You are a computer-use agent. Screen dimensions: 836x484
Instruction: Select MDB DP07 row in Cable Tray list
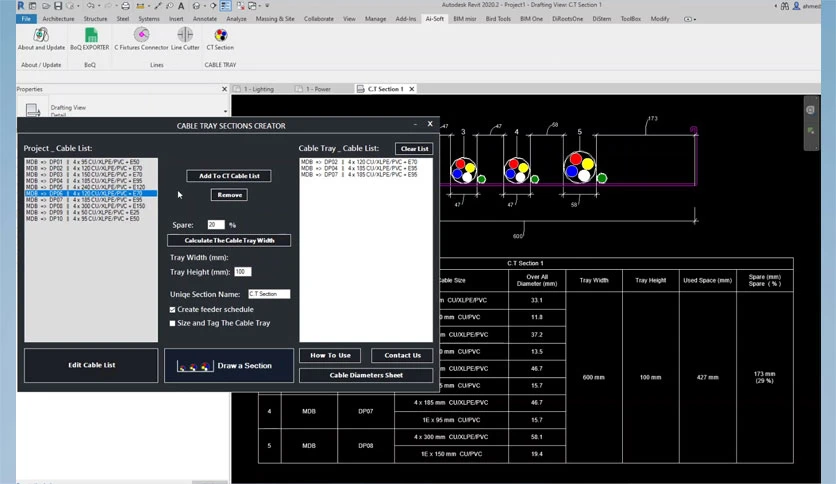click(366, 174)
